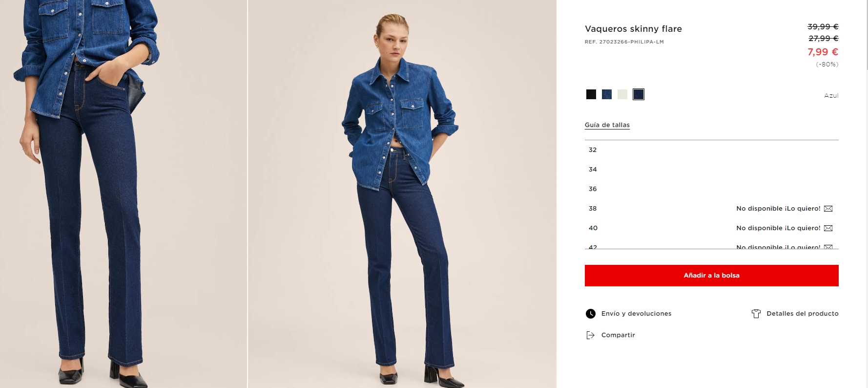Open Envío y devoluciones information
This screenshot has width=868, height=388.
(x=636, y=314)
